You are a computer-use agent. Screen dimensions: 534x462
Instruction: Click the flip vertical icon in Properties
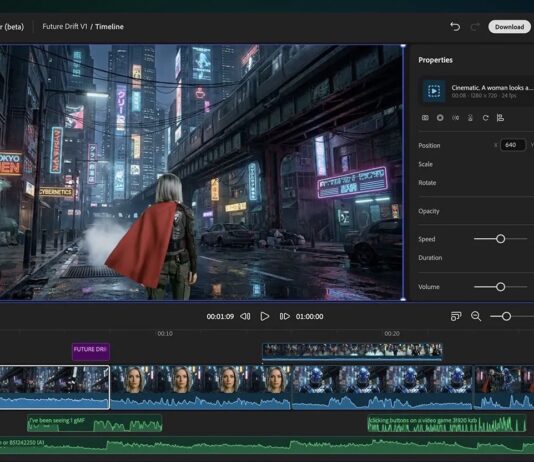click(x=470, y=118)
